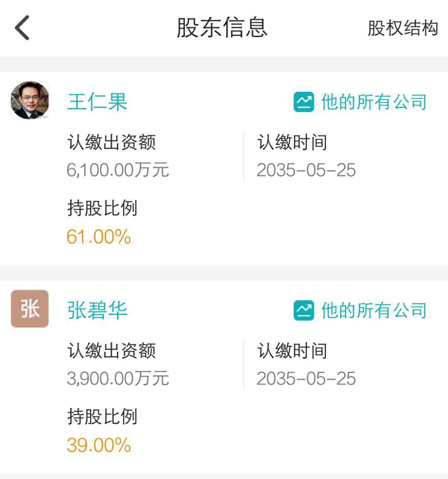Open 王仁果's profile photo
Viewport: 448px width, 479px height.
29,100
